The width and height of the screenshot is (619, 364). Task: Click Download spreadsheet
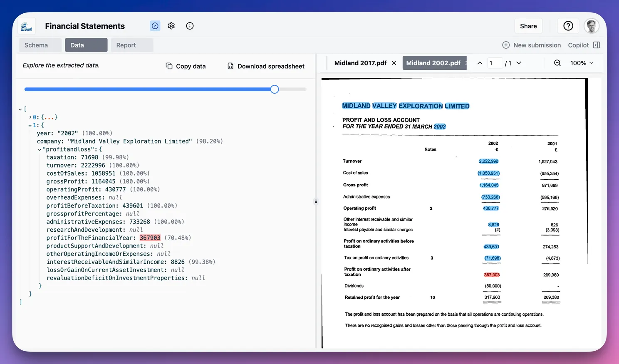coord(266,66)
